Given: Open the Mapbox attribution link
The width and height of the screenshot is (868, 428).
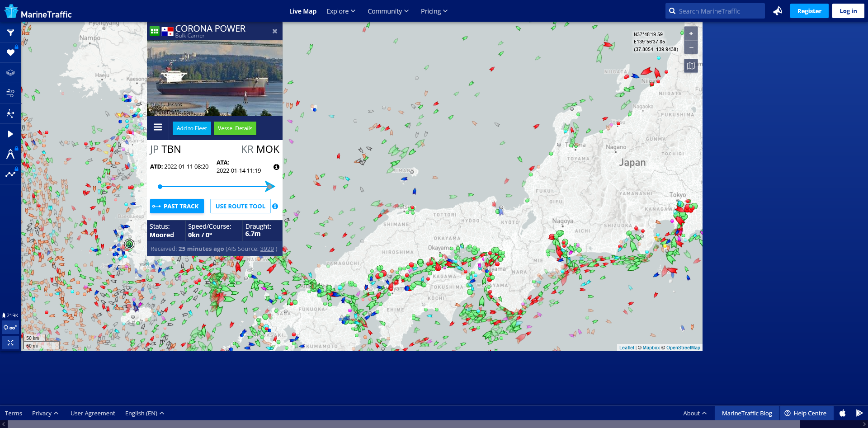Looking at the screenshot, I should pyautogui.click(x=651, y=348).
